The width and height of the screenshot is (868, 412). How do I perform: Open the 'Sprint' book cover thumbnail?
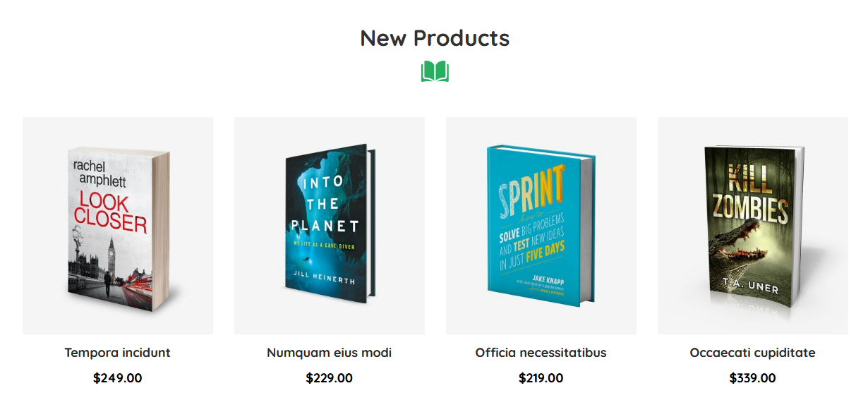[540, 226]
